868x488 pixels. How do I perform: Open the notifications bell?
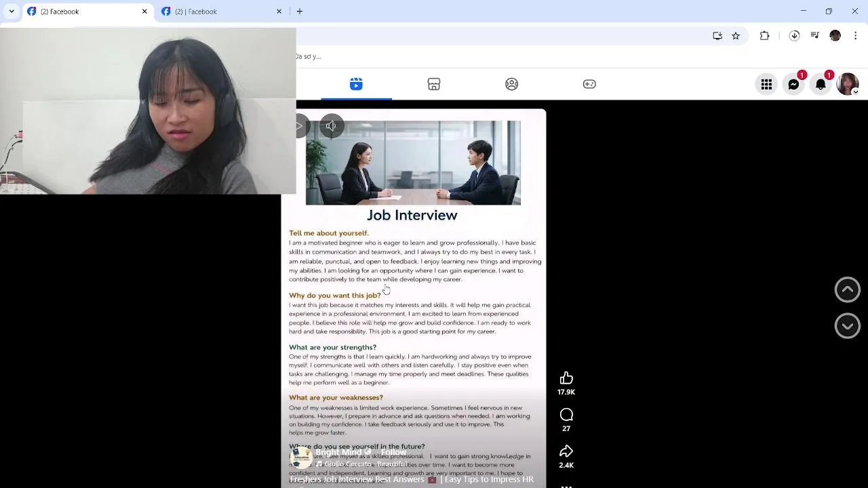click(821, 84)
